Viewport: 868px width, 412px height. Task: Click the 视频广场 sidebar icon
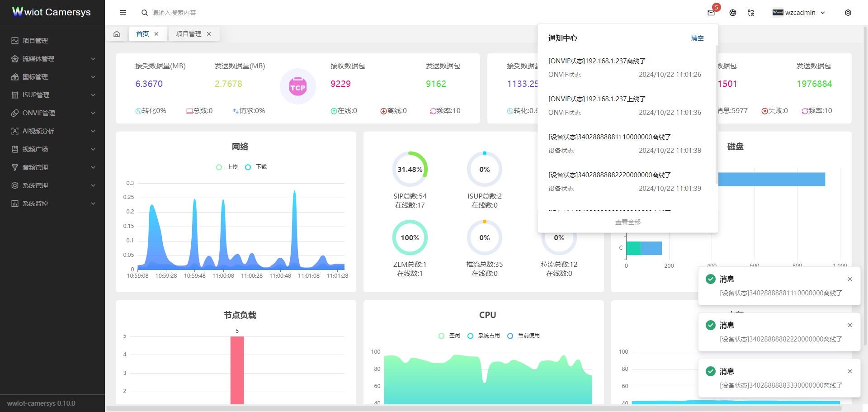tap(15, 149)
